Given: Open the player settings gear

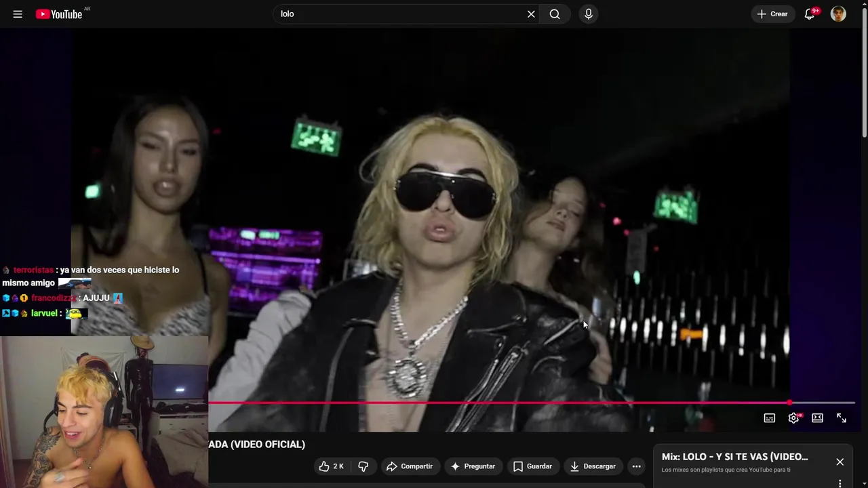Looking at the screenshot, I should [793, 418].
